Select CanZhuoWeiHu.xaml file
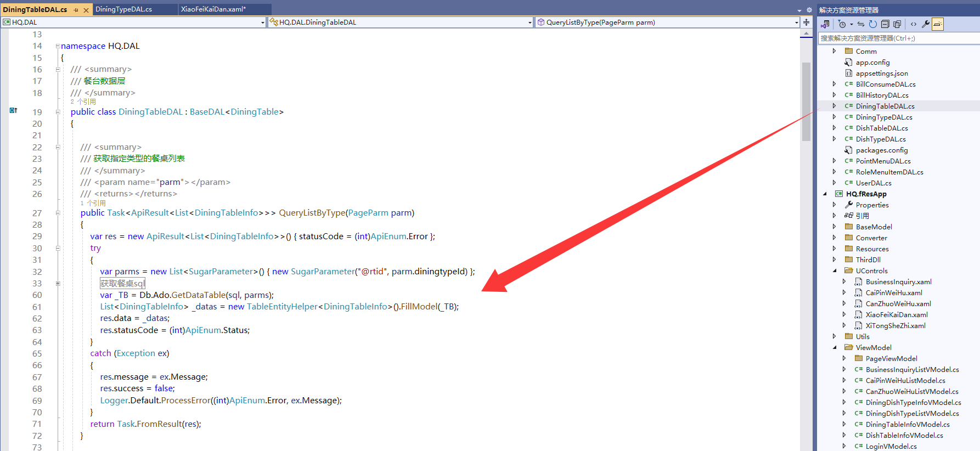Image resolution: width=980 pixels, height=451 pixels. [898, 304]
